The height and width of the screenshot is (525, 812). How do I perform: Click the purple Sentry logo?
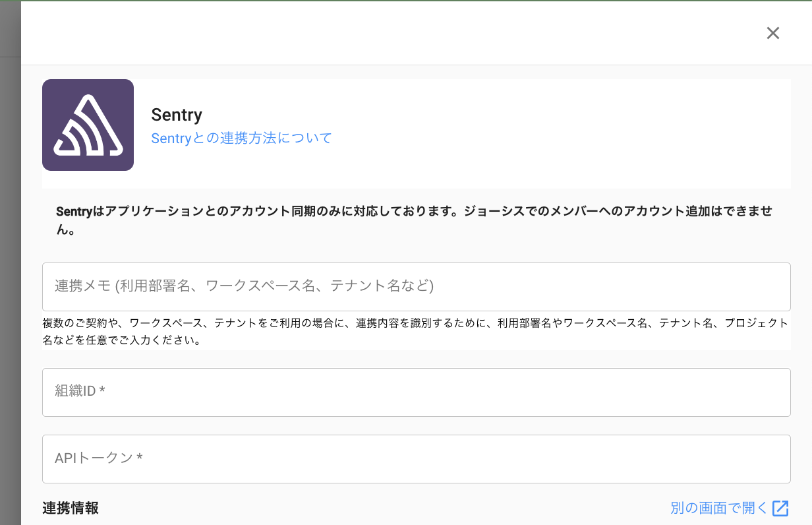coord(88,125)
